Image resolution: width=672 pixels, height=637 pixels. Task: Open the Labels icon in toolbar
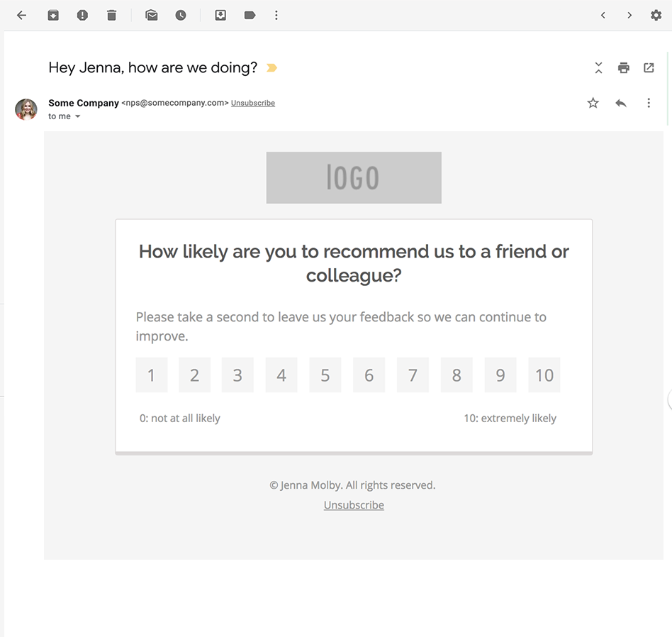coord(250,15)
